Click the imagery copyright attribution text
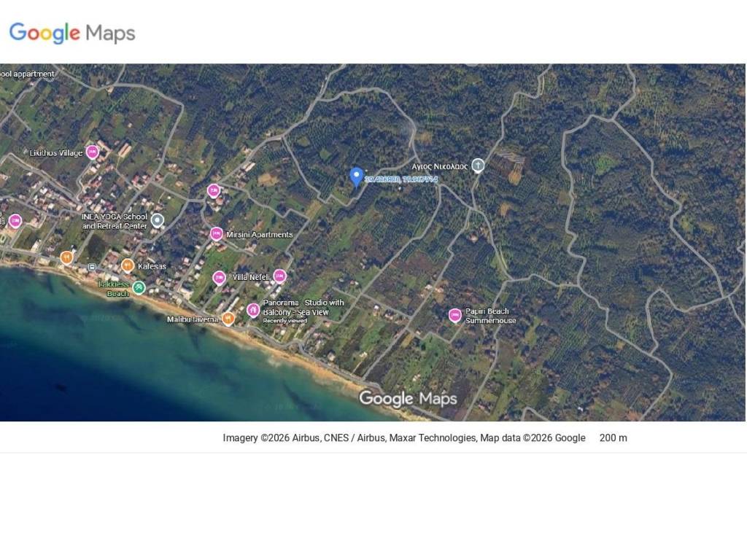 click(x=403, y=438)
